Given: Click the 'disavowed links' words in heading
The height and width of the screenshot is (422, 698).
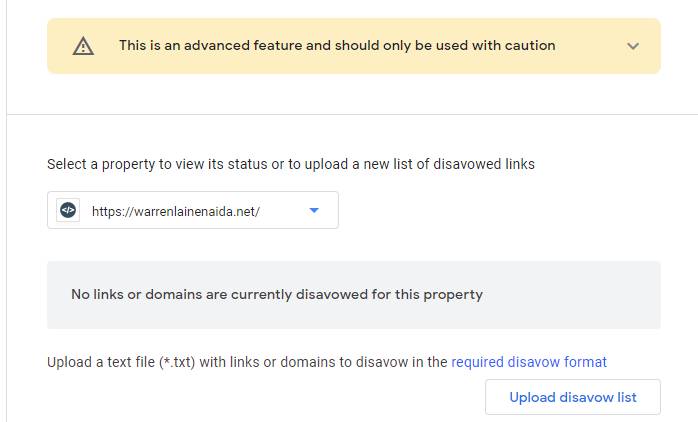Looking at the screenshot, I should tap(484, 164).
